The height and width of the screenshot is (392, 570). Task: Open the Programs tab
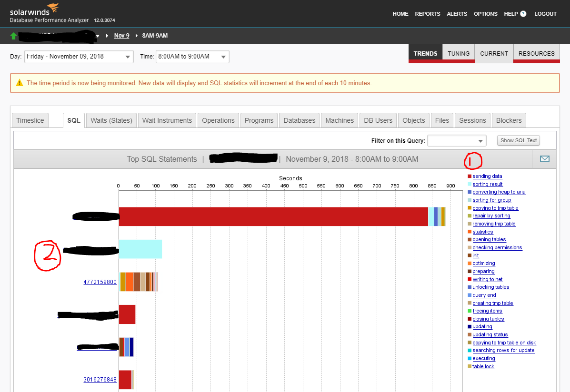pyautogui.click(x=259, y=120)
